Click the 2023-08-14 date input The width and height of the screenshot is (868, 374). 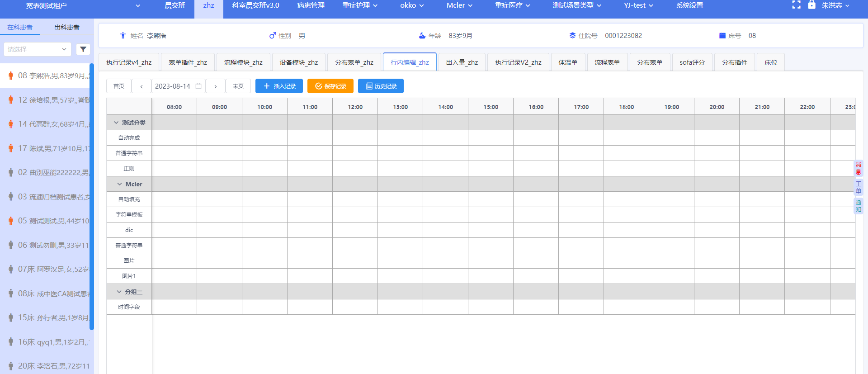point(178,86)
